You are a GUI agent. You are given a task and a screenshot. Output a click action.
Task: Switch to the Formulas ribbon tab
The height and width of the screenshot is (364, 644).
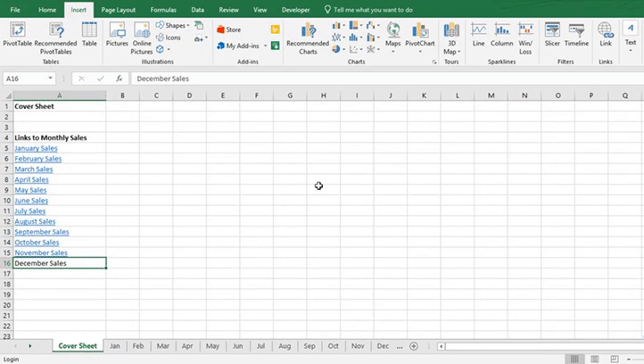tap(163, 9)
